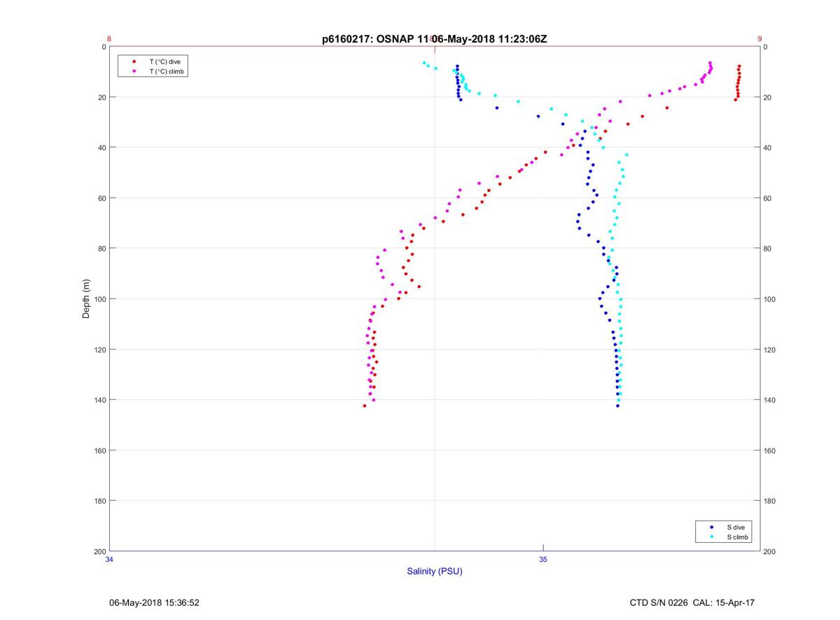This screenshot has width=840, height=620.
Task: Click the deepest blue S dive data point
Action: tap(617, 406)
